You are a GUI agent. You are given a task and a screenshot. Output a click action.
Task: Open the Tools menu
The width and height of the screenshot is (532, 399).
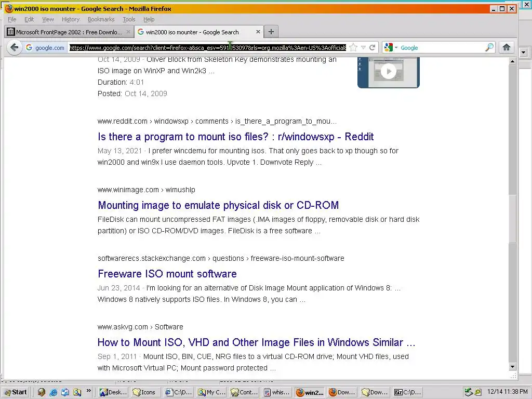coord(129,19)
